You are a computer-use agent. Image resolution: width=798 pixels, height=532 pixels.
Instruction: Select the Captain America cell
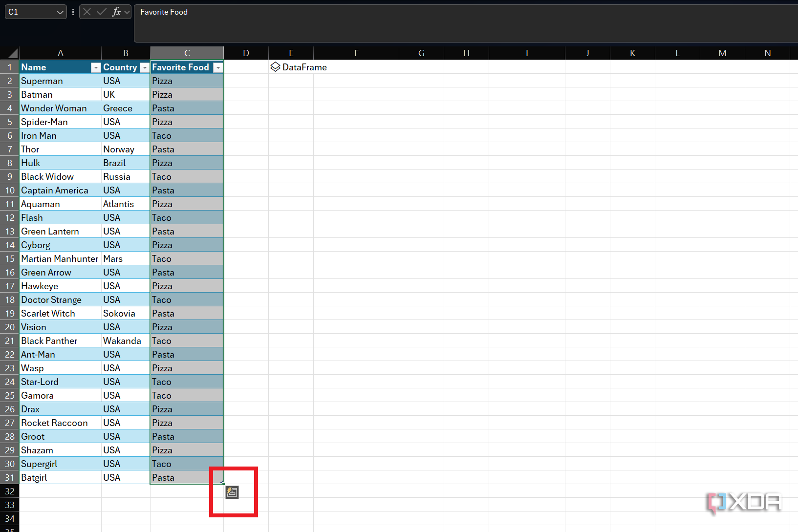pyautogui.click(x=60, y=190)
